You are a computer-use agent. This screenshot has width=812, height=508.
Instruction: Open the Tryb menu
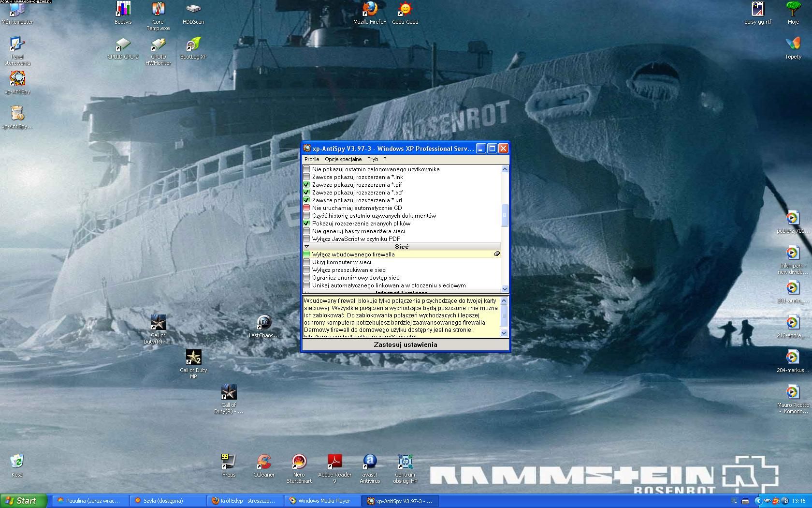(373, 159)
